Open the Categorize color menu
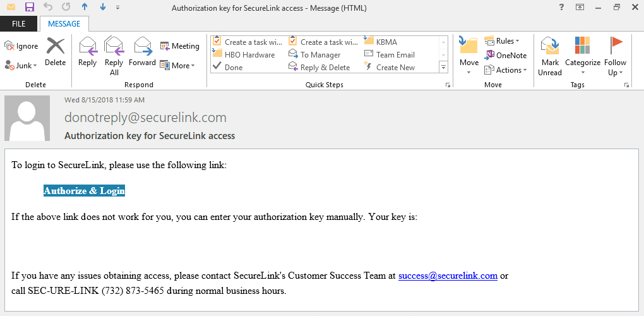Screen dimensions: 644x316 tap(582, 57)
